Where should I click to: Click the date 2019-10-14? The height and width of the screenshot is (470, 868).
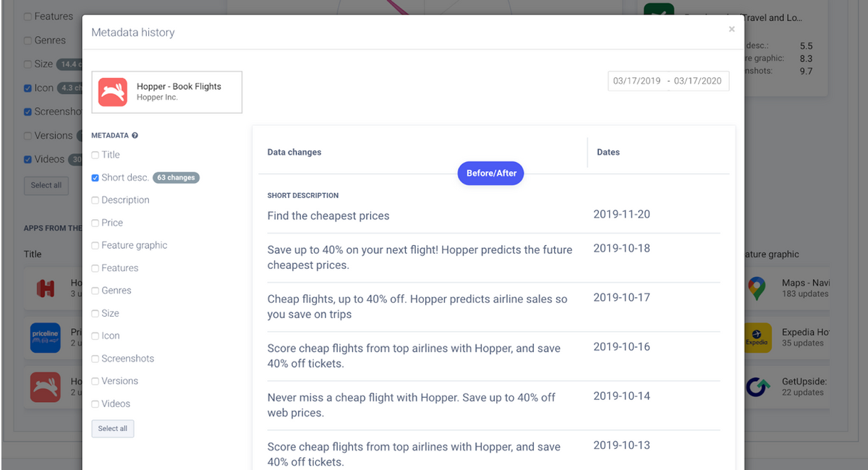point(622,396)
